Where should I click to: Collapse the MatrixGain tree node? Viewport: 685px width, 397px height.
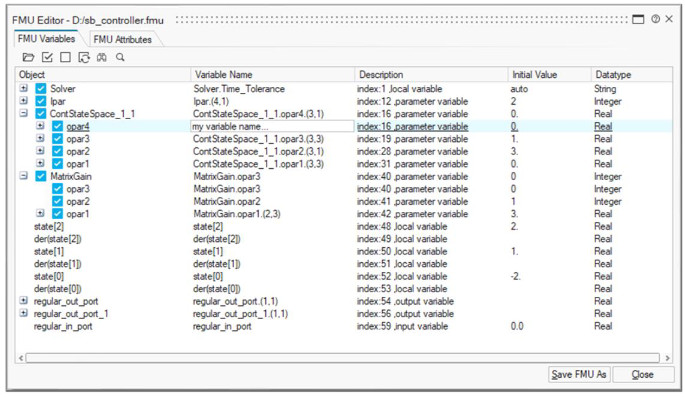coord(24,176)
